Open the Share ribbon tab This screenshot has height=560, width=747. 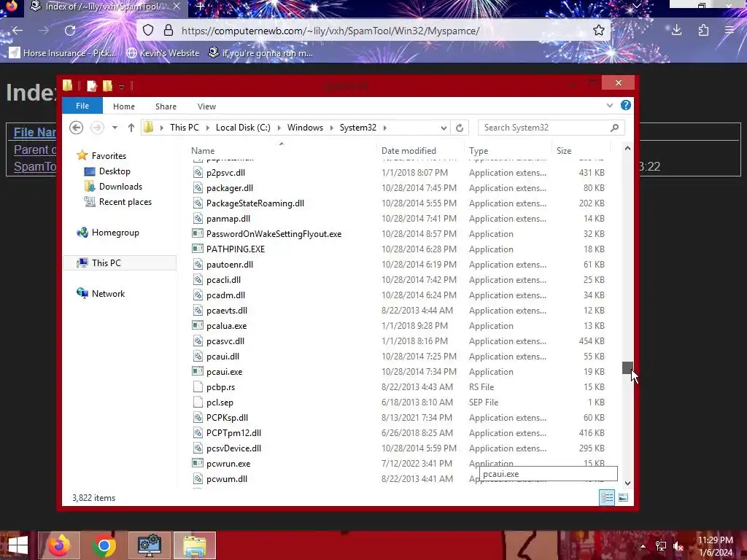(166, 106)
